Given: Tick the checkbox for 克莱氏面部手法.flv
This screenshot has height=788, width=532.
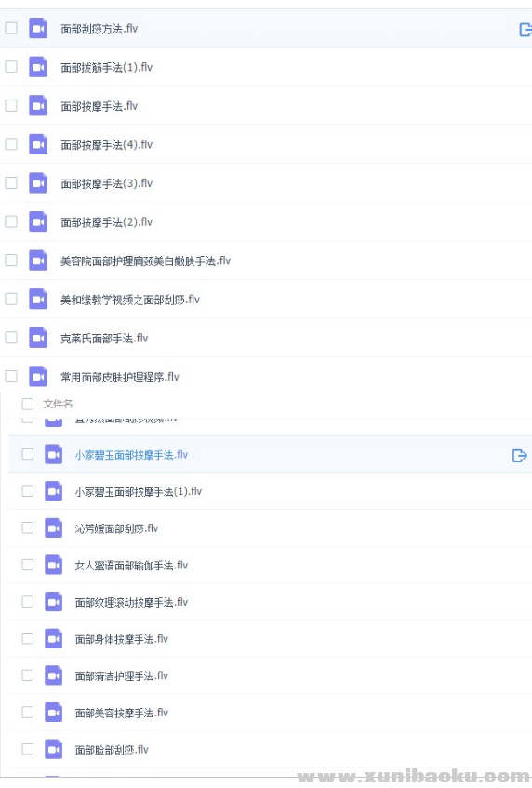Looking at the screenshot, I should 11,338.
